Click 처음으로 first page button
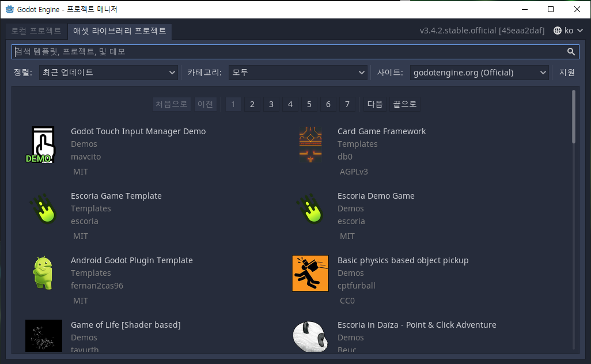Image resolution: width=591 pixels, height=364 pixels. pos(172,104)
